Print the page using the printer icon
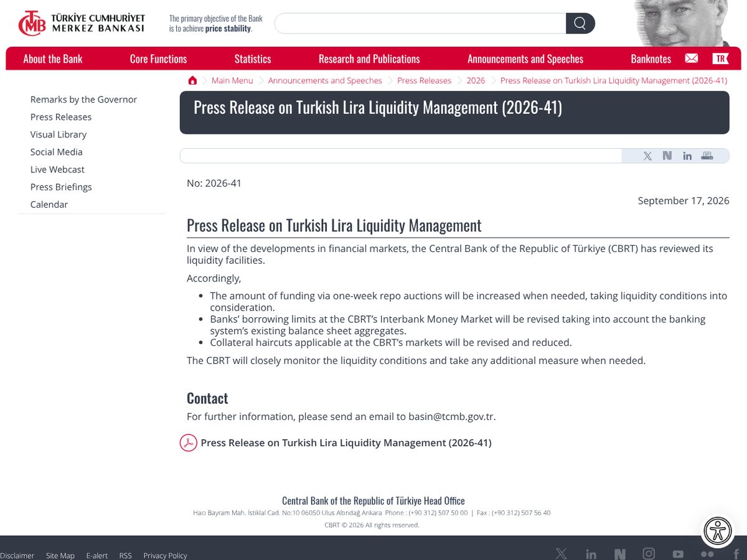Image resolution: width=747 pixels, height=560 pixels. point(707,156)
